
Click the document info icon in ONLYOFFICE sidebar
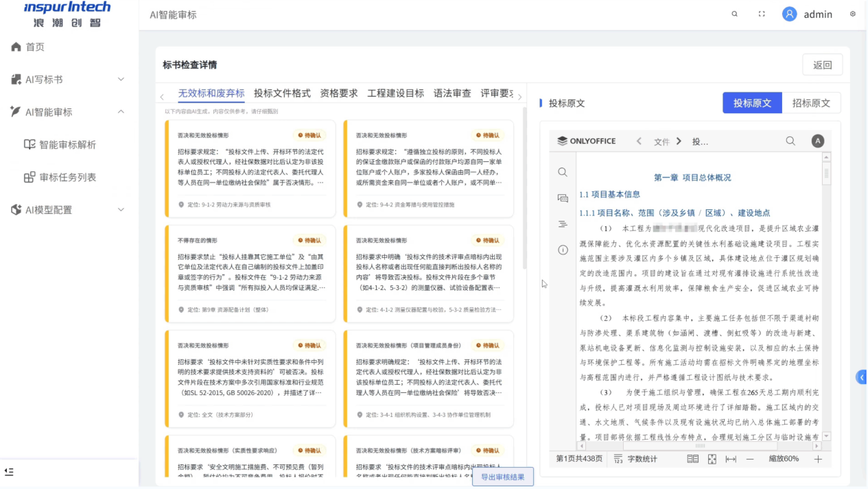pos(563,250)
